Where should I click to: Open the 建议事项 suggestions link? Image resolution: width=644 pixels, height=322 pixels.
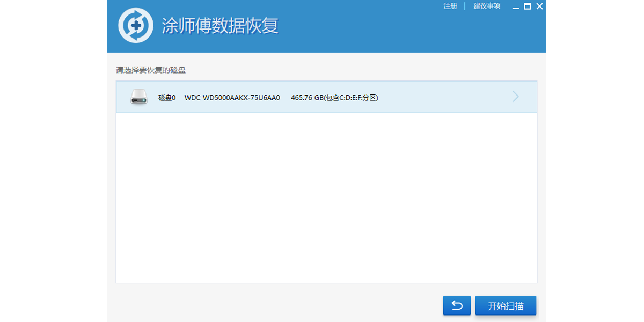click(486, 6)
